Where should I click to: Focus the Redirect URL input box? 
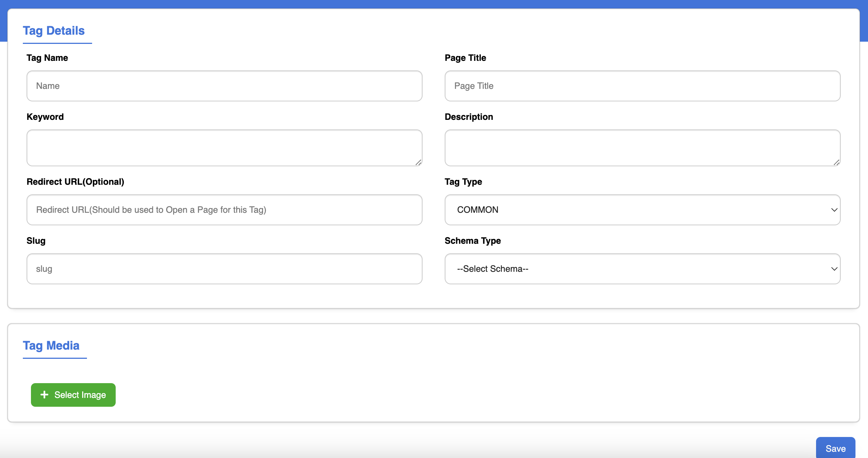224,210
